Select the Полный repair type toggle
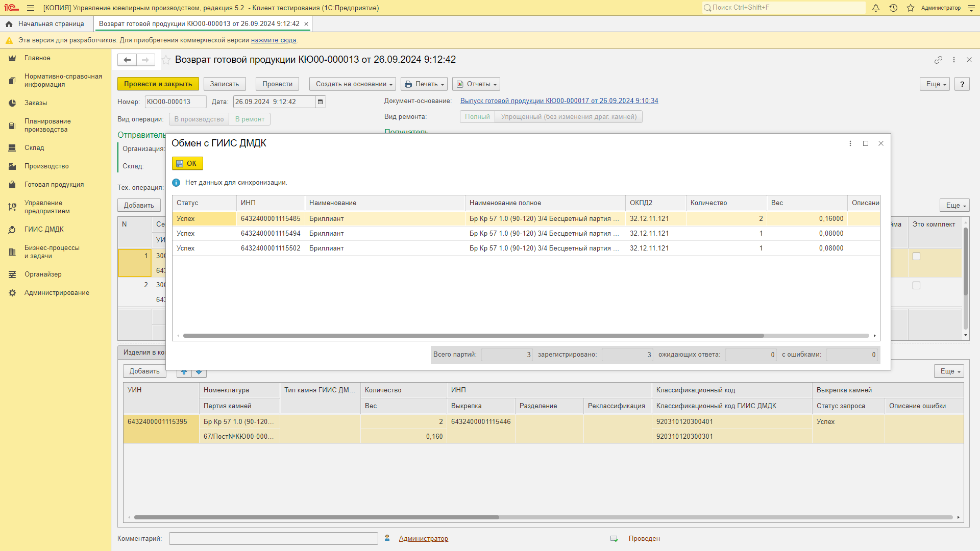980x551 pixels. coord(477,117)
